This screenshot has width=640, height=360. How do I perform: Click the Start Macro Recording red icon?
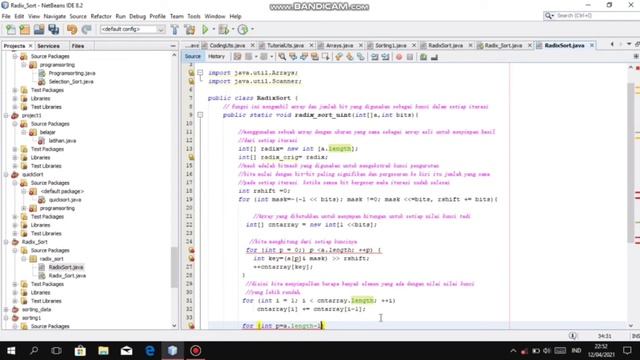(399, 57)
